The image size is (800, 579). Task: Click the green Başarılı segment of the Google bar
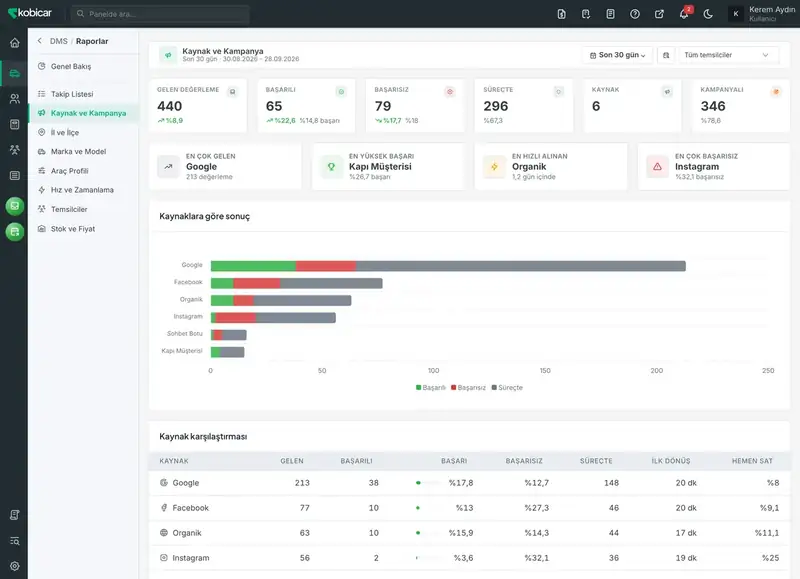pos(253,266)
